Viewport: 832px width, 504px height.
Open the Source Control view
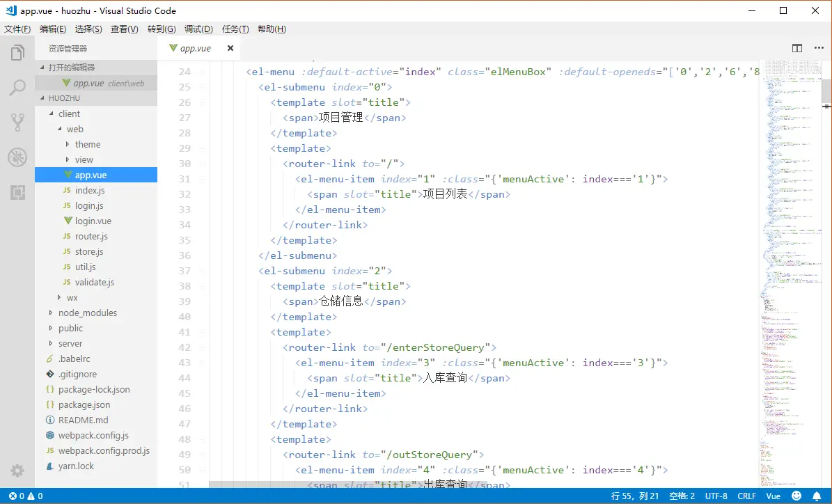[x=17, y=123]
